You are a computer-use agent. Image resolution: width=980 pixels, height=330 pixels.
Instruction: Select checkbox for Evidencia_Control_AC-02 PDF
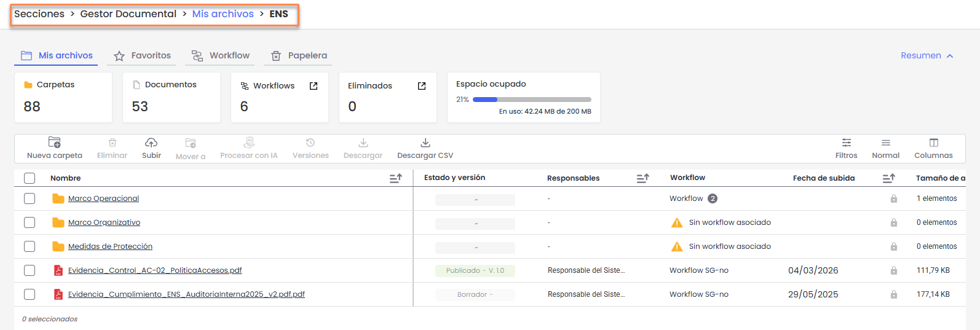pyautogui.click(x=30, y=270)
